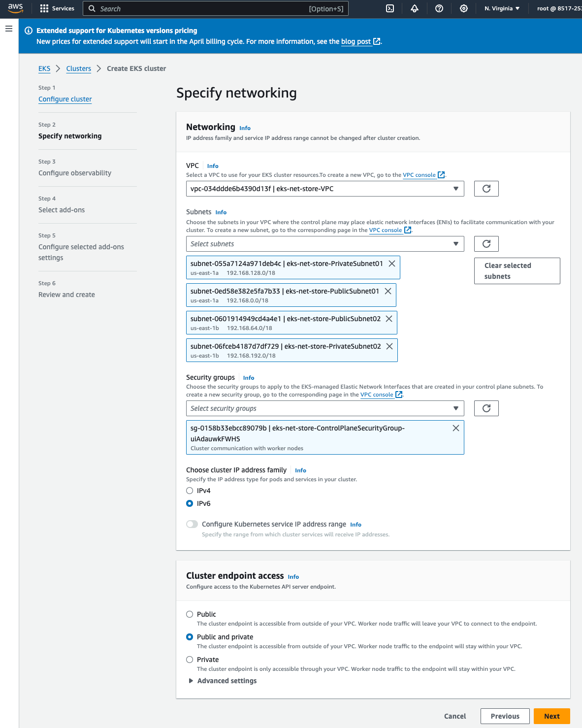The image size is (582, 728).
Task: Remove the PublicSubnet02 subnet chip
Action: point(389,319)
